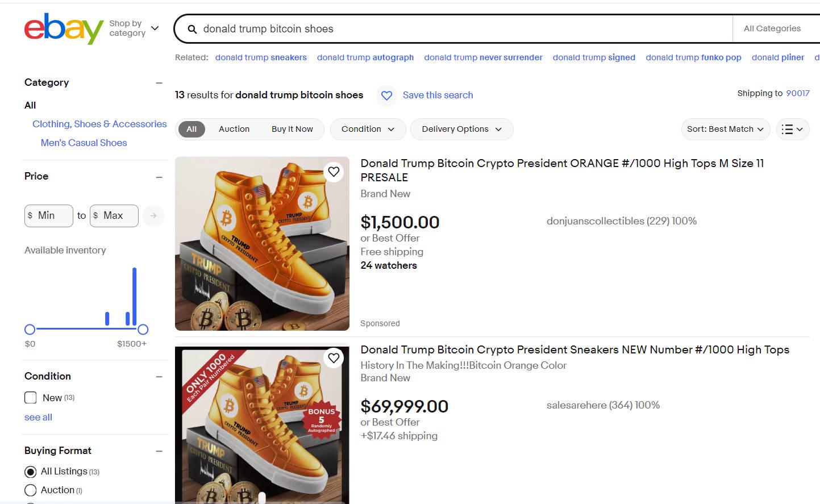This screenshot has width=820, height=504.
Task: Favorite the $69,999 sneakers listing via heart
Action: pyautogui.click(x=334, y=358)
